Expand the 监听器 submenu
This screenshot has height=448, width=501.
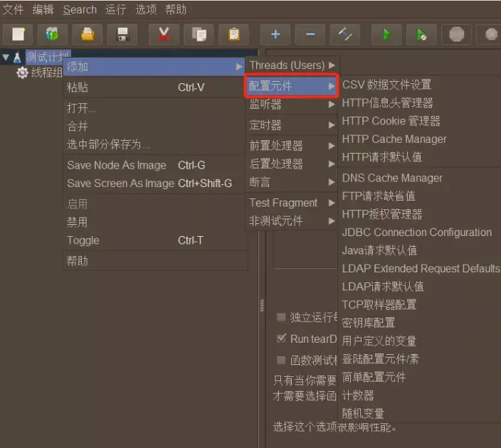pos(292,104)
